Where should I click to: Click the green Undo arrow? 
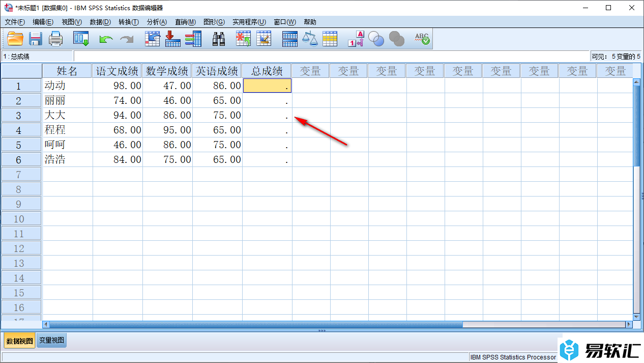(x=106, y=39)
